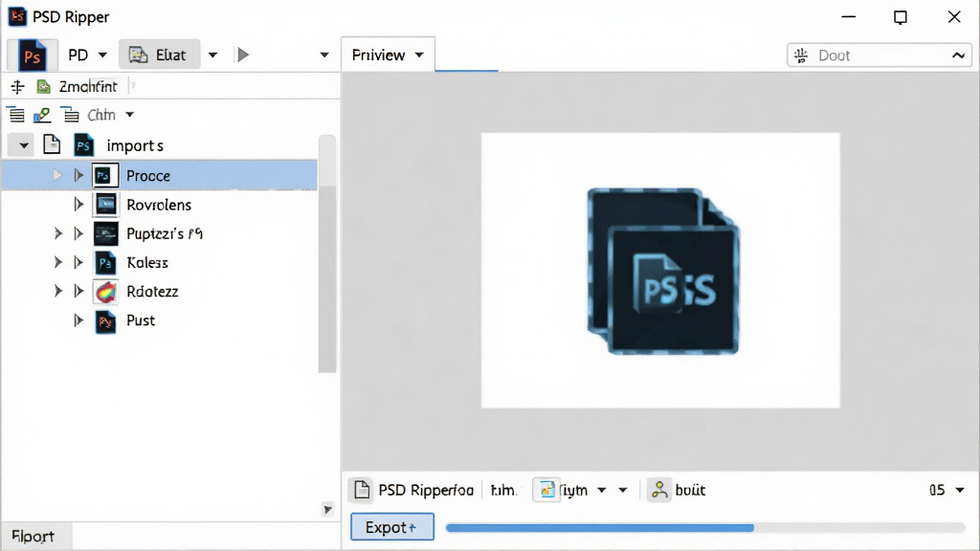This screenshot has height=551, width=980.
Task: Click the Procce item's PS thumbnail icon
Action: coord(105,176)
